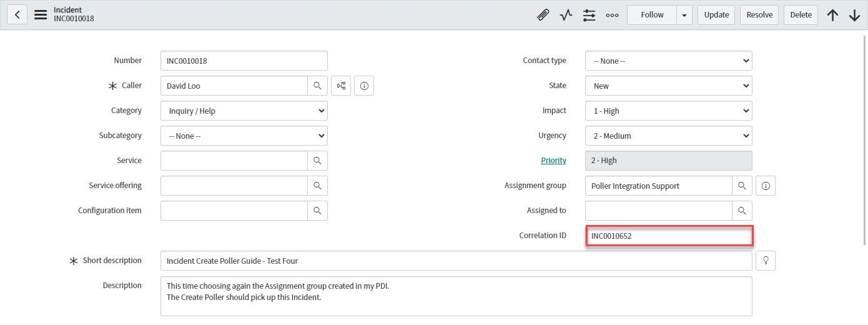This screenshot has width=868, height=325.
Task: Click the Short description lightbulb suggestion icon
Action: [x=766, y=261]
